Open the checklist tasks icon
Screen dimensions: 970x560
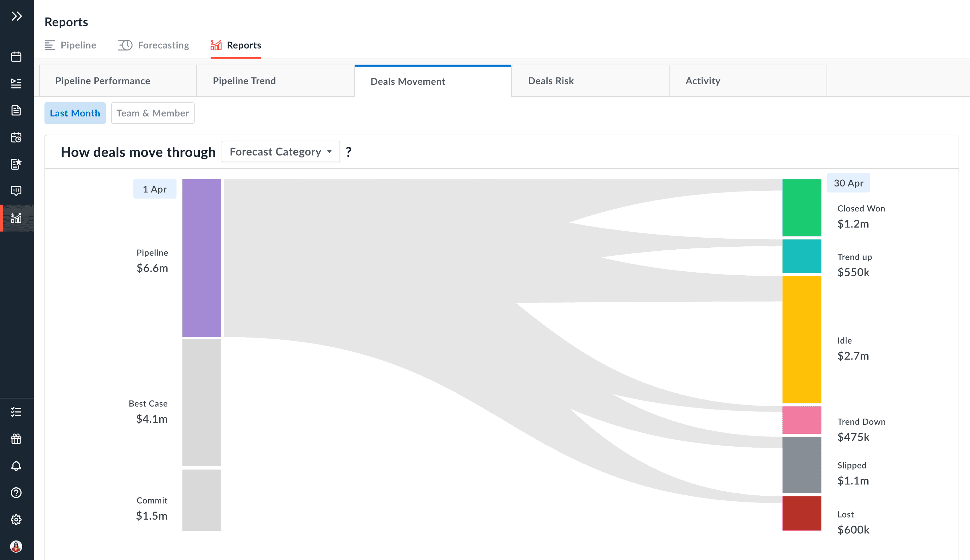(x=16, y=412)
